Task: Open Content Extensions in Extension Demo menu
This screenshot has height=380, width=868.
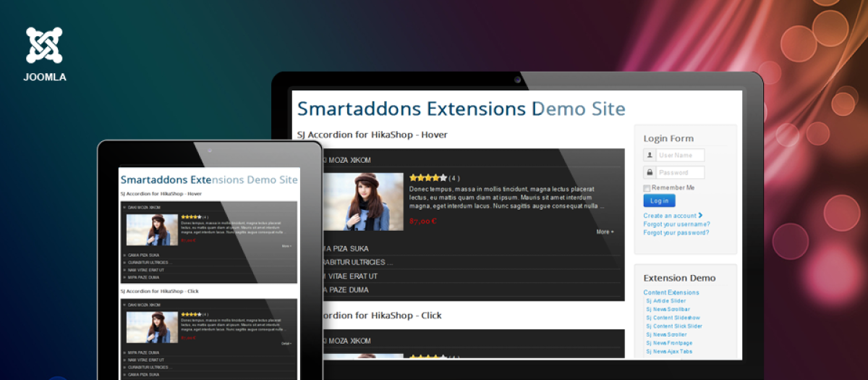Action: tap(671, 292)
